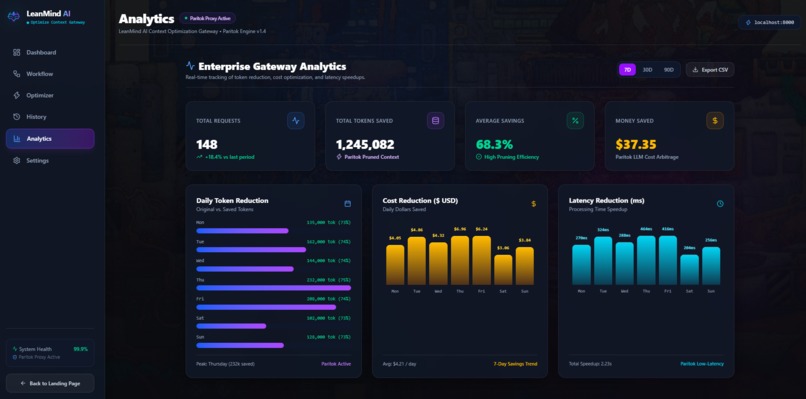The height and width of the screenshot is (399, 806).
Task: Click the download icon in Export CSV
Action: (695, 70)
